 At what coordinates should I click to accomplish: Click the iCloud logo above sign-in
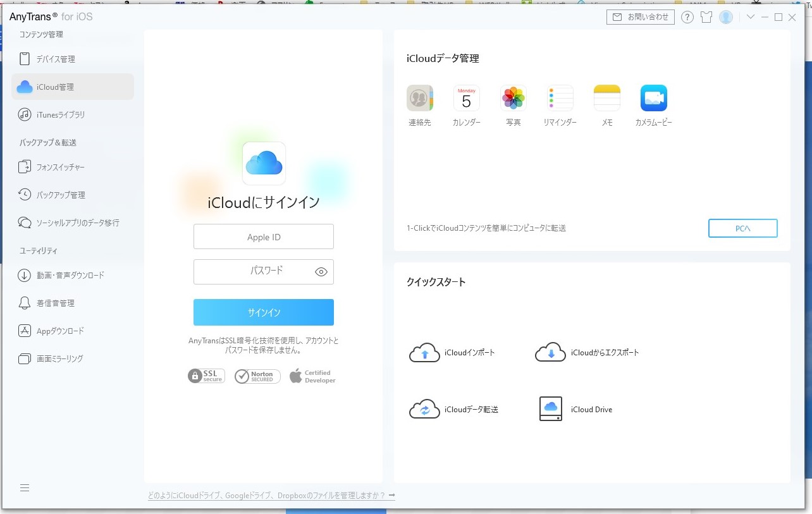pyautogui.click(x=264, y=163)
